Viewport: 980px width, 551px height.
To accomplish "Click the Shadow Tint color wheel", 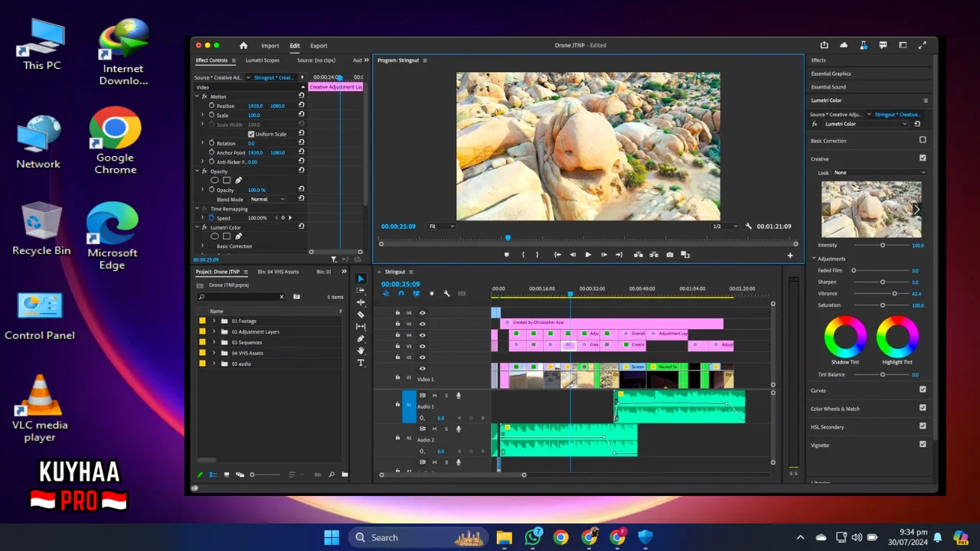I will (x=845, y=336).
